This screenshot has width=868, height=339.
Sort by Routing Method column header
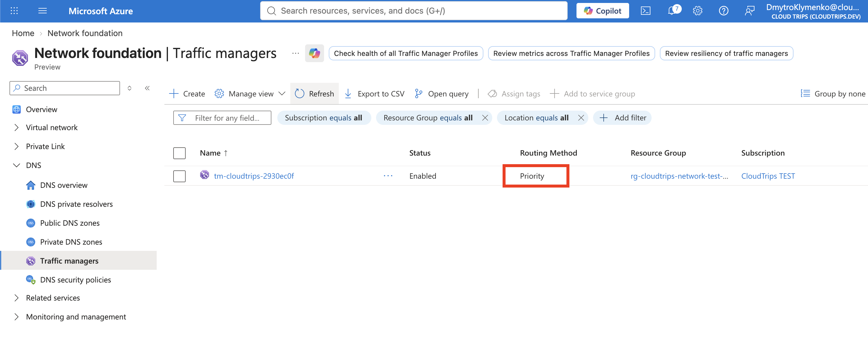pyautogui.click(x=548, y=153)
